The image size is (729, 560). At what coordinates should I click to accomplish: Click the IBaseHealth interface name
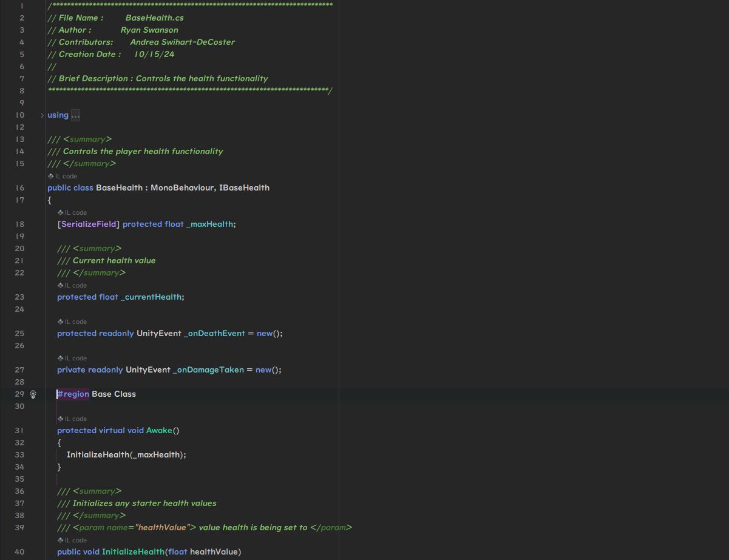[244, 187]
